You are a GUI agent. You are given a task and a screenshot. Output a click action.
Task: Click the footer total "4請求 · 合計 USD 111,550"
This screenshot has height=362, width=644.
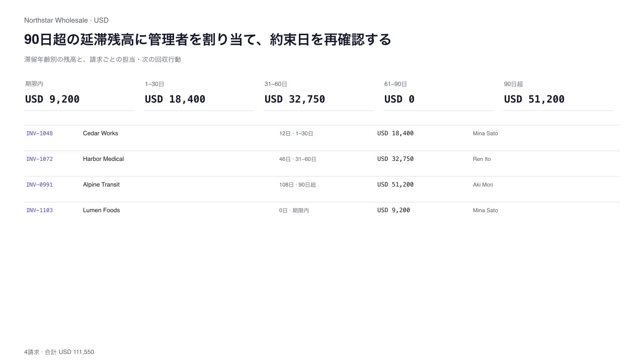point(59,352)
